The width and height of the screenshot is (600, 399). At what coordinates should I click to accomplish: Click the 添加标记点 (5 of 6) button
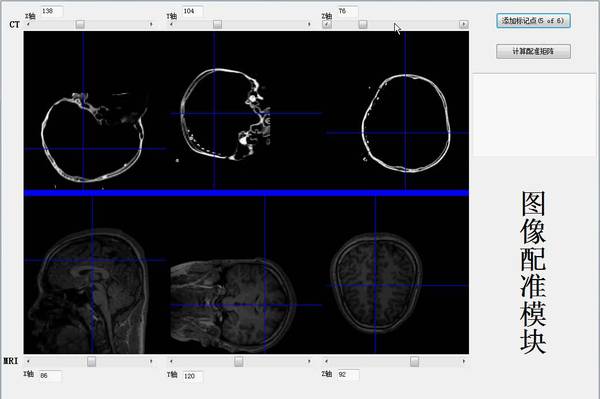pos(533,21)
